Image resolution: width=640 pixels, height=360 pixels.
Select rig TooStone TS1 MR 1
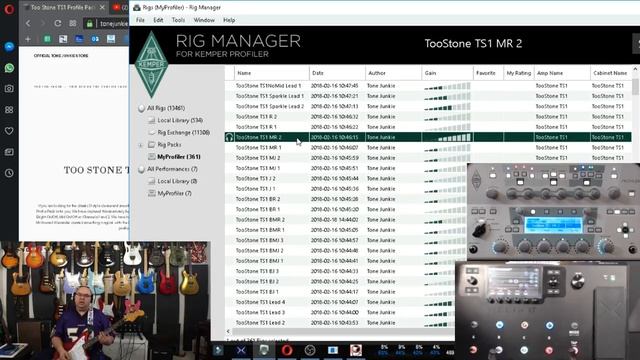pos(258,148)
